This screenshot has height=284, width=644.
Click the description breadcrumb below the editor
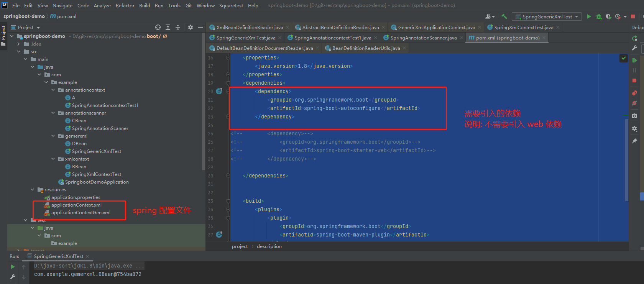pos(269,246)
